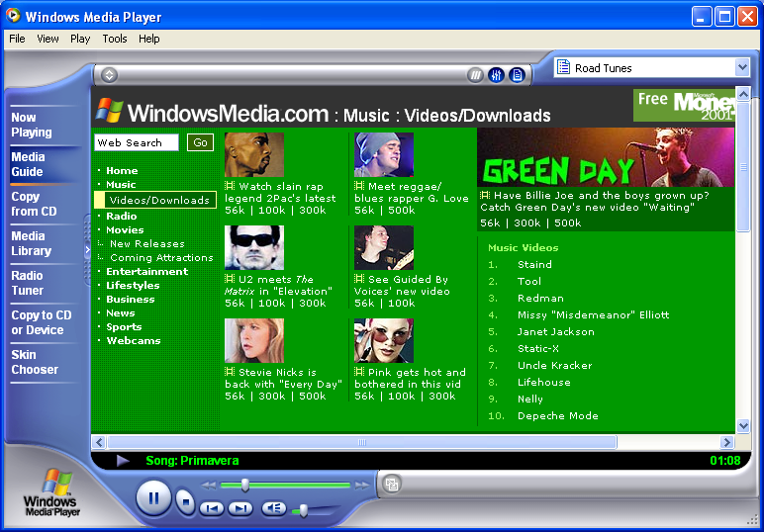764x532 pixels.
Task: Toggle the equalizer settings display
Action: pos(496,75)
